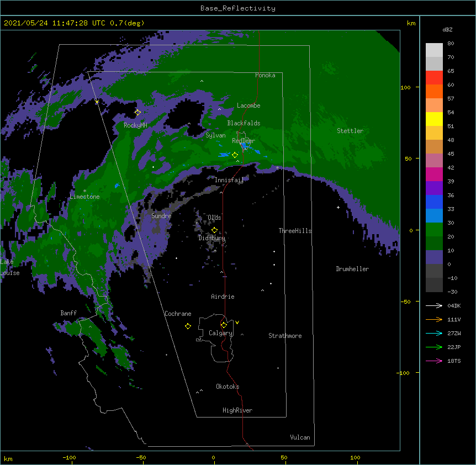476x465 pixels.
Task: Click the Ponoka city label
Action: [x=265, y=75]
